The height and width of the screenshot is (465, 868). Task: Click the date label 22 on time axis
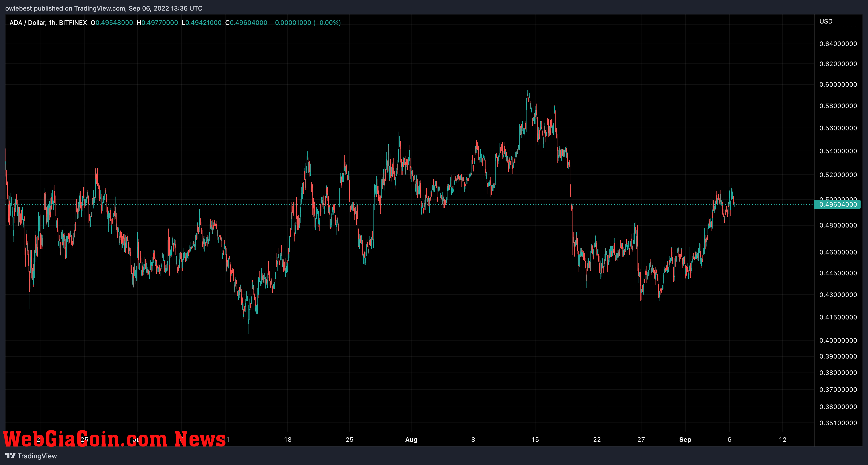tap(597, 439)
